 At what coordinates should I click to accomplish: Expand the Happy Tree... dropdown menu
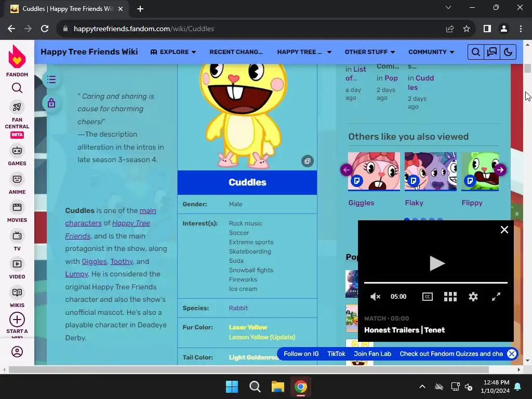tap(304, 52)
